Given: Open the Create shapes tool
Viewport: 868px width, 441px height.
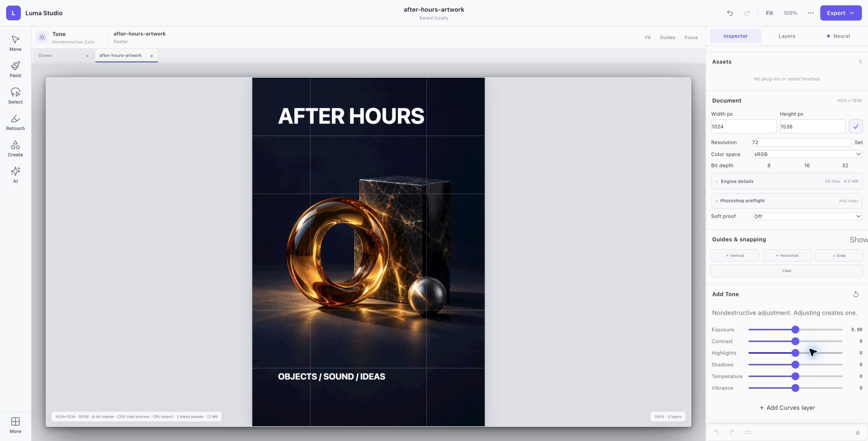Looking at the screenshot, I should (x=15, y=149).
